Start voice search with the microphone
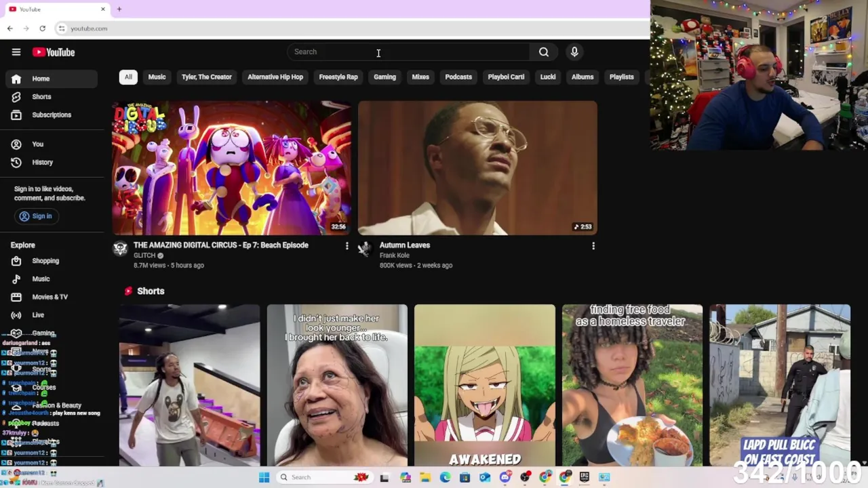The width and height of the screenshot is (868, 488). pyautogui.click(x=574, y=52)
